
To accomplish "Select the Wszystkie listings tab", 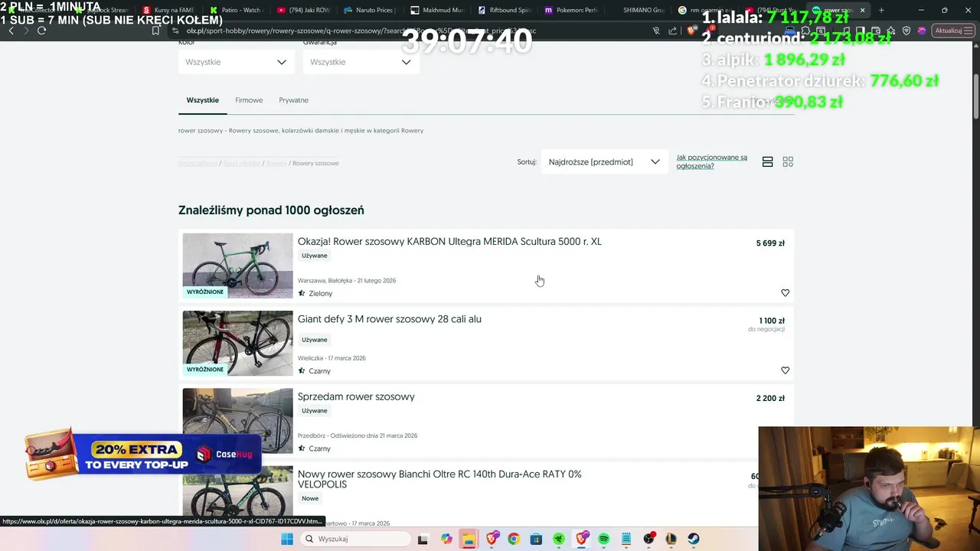I will coord(203,100).
